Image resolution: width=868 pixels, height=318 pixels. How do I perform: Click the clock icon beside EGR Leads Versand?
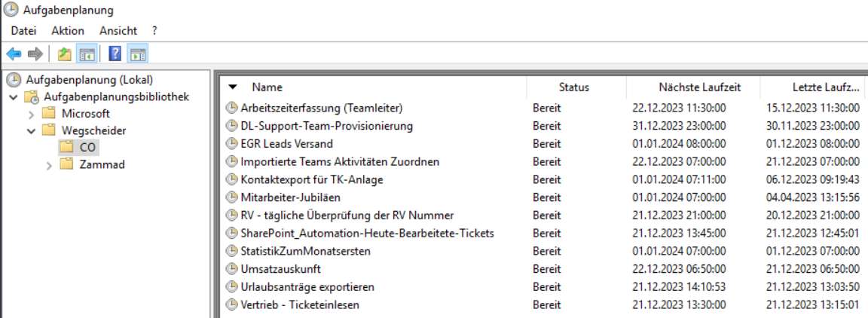click(x=231, y=143)
